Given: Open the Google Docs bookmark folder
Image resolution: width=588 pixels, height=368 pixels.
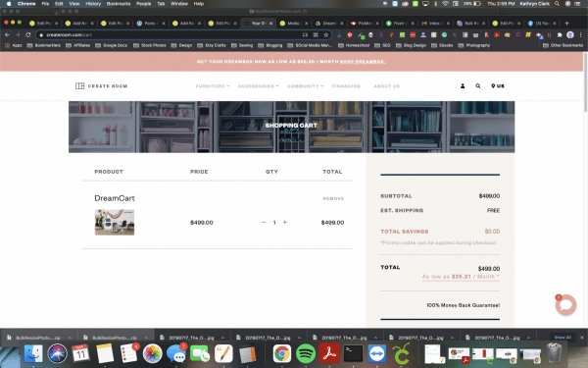Looking at the screenshot, I should pyautogui.click(x=112, y=45).
